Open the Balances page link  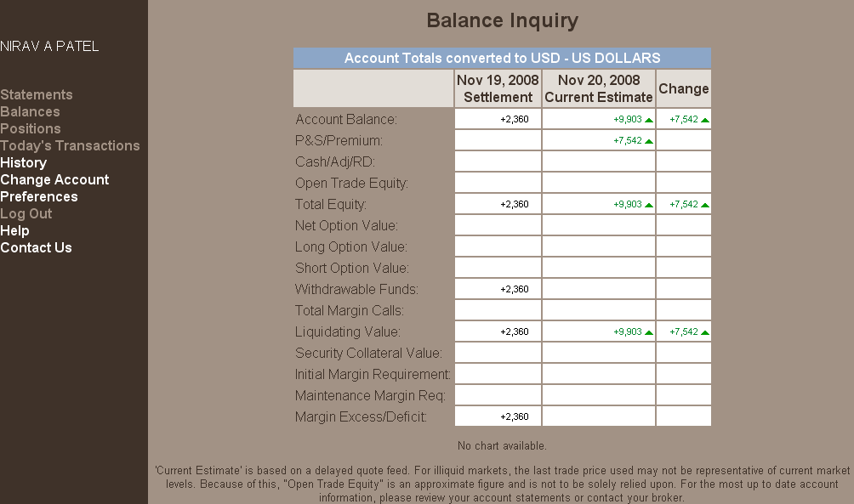coord(30,111)
